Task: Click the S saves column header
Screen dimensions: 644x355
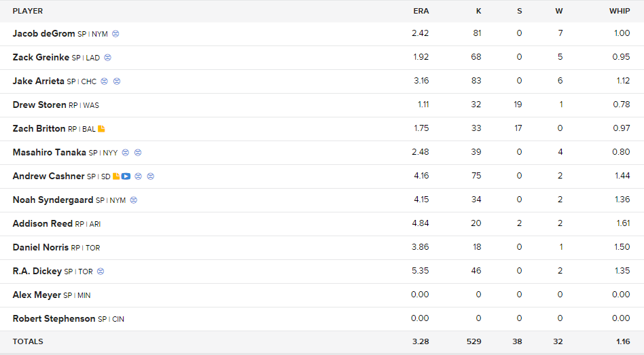Action: (x=520, y=11)
